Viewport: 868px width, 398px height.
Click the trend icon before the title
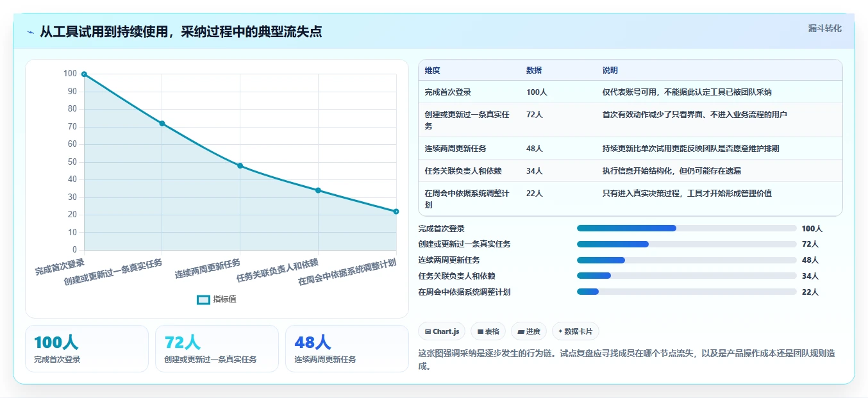click(30, 32)
